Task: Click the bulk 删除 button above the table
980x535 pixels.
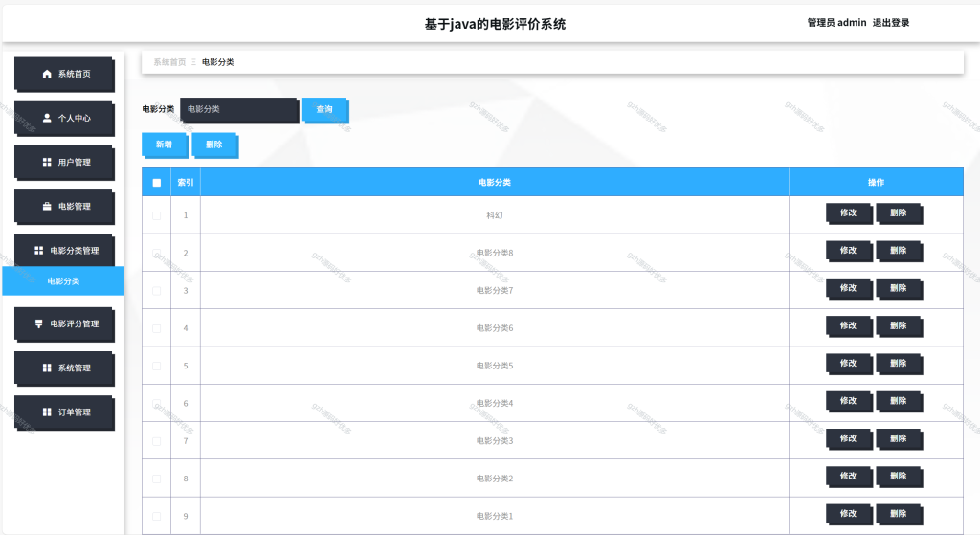Action: (215, 145)
